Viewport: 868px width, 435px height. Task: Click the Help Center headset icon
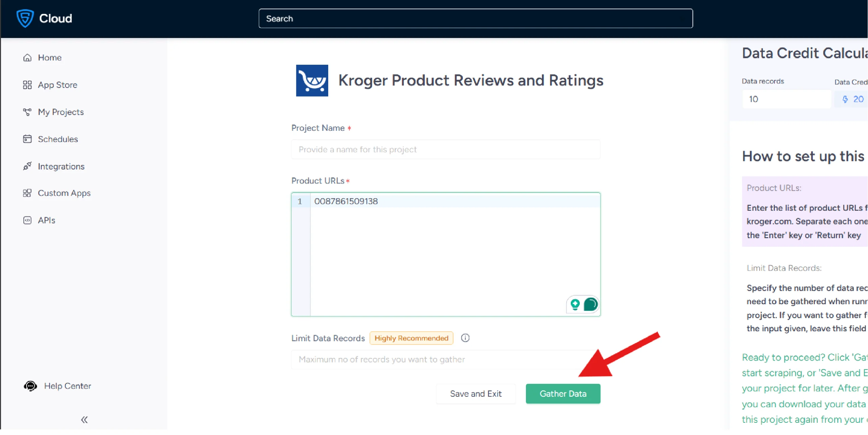pyautogui.click(x=31, y=386)
